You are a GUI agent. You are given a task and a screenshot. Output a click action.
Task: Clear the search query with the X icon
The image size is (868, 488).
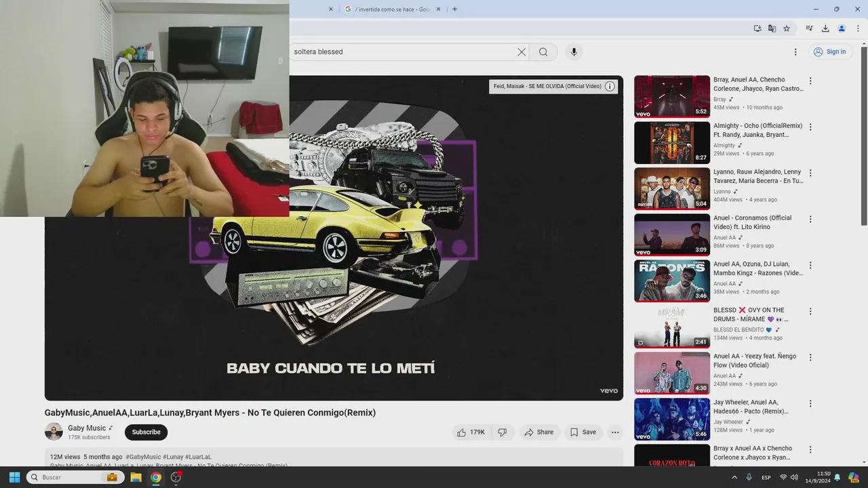click(521, 52)
